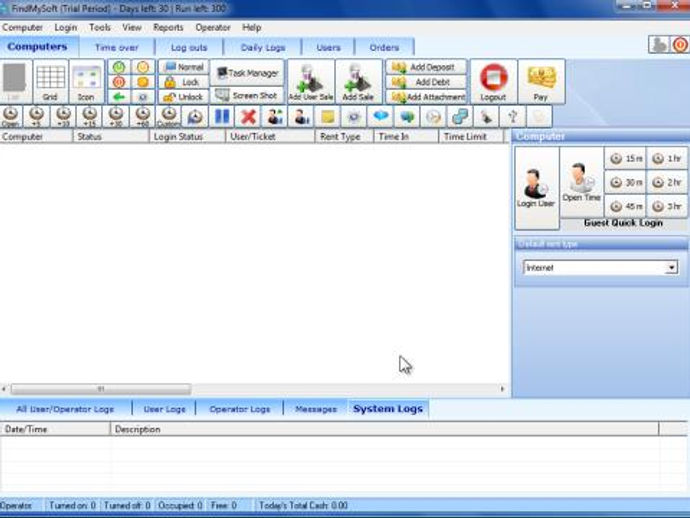Switch to the Log outs tab

(189, 48)
